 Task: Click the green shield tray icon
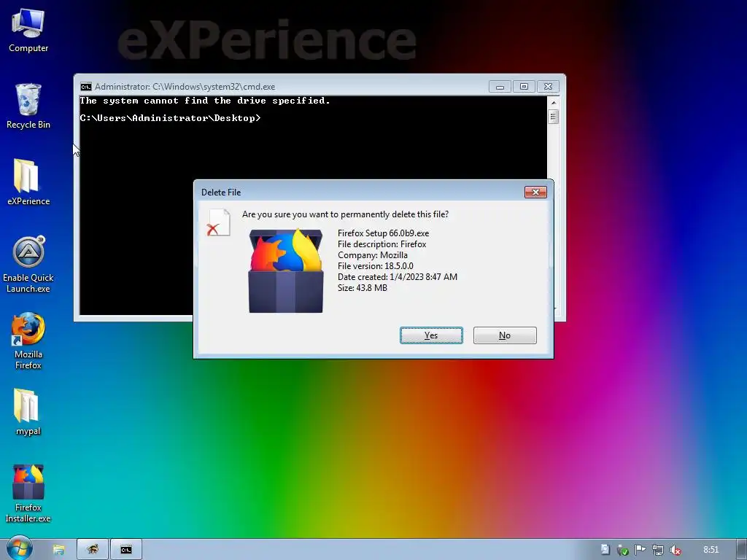point(622,550)
